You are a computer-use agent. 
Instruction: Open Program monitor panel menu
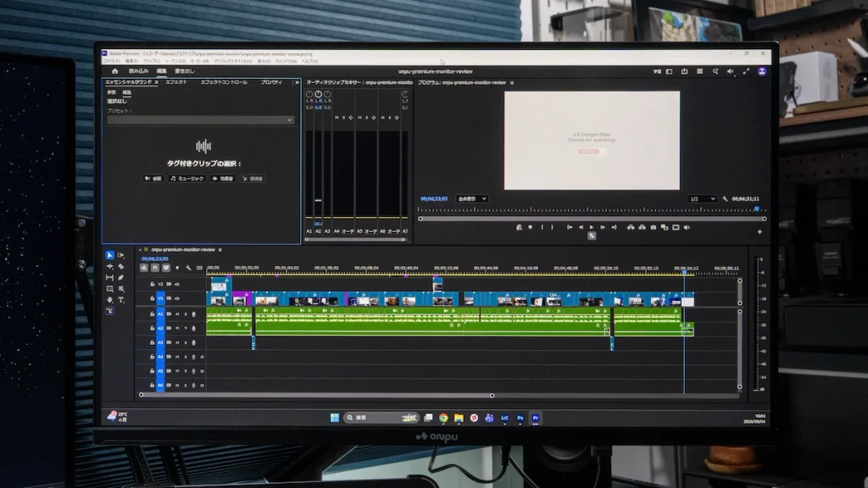pyautogui.click(x=512, y=83)
